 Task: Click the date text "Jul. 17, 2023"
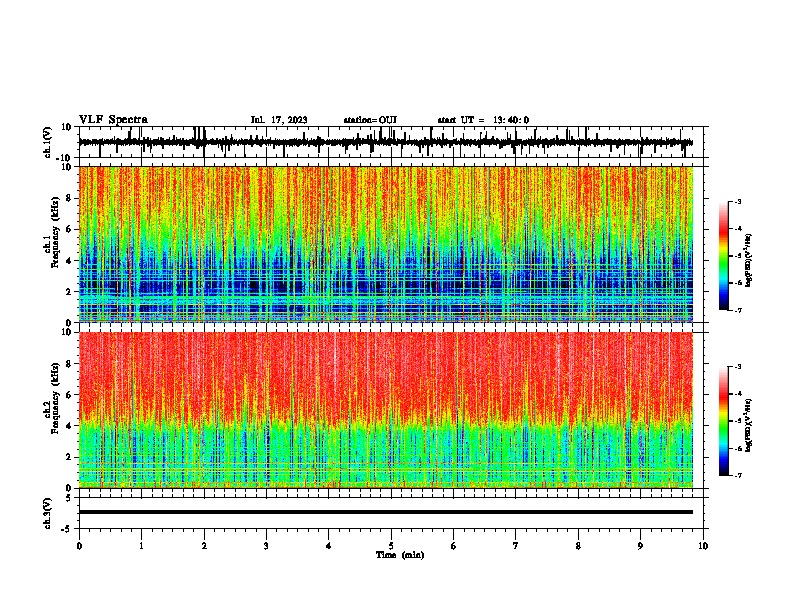(x=279, y=120)
